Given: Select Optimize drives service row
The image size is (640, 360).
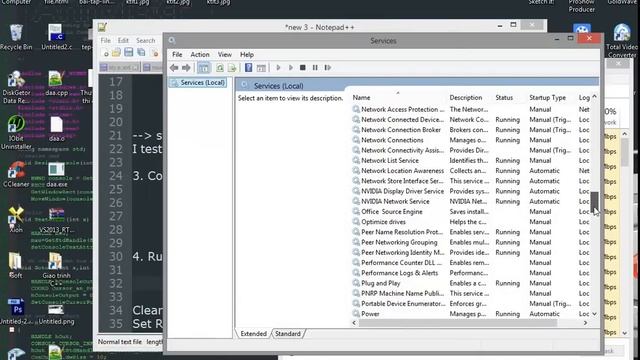Looking at the screenshot, I should click(471, 222).
